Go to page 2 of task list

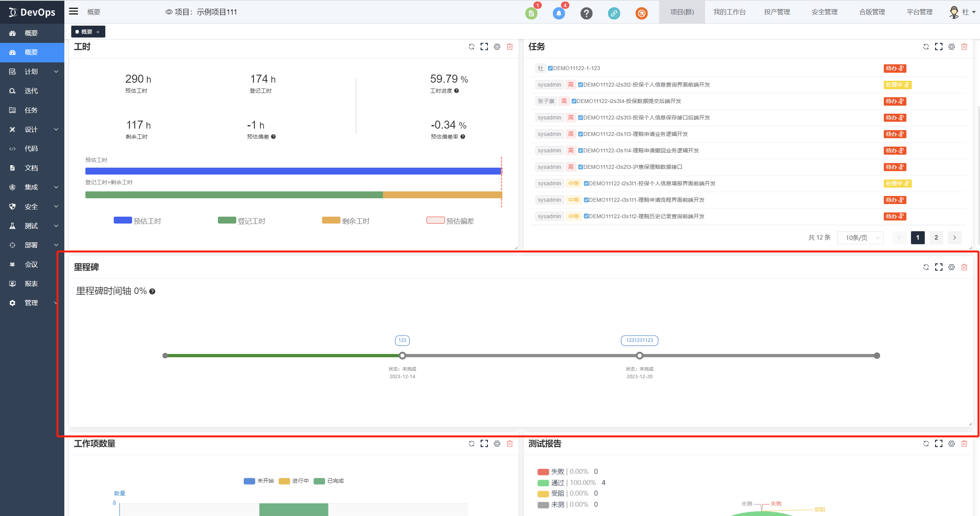(936, 238)
